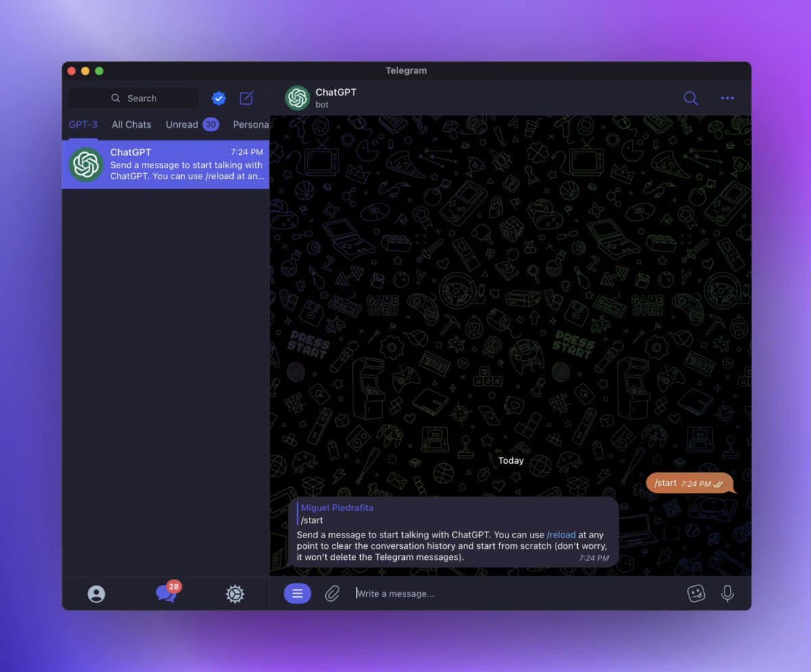Open the Personal folder tab

pyautogui.click(x=251, y=124)
